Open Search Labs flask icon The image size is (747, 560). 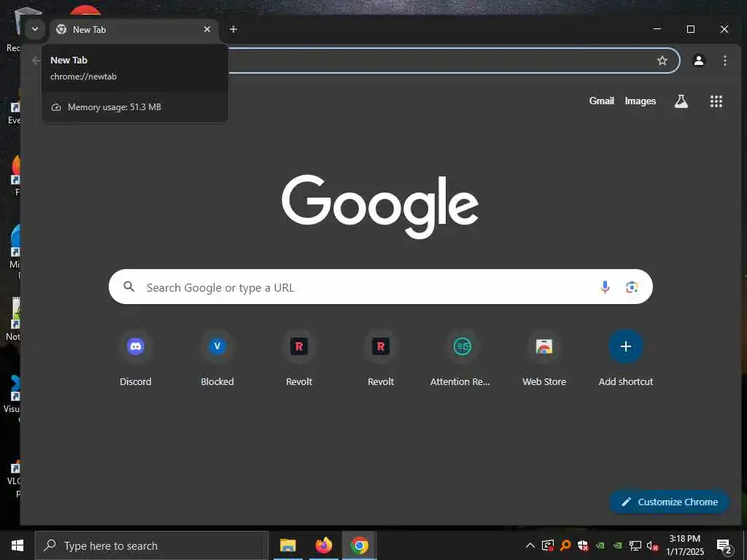[x=681, y=101]
